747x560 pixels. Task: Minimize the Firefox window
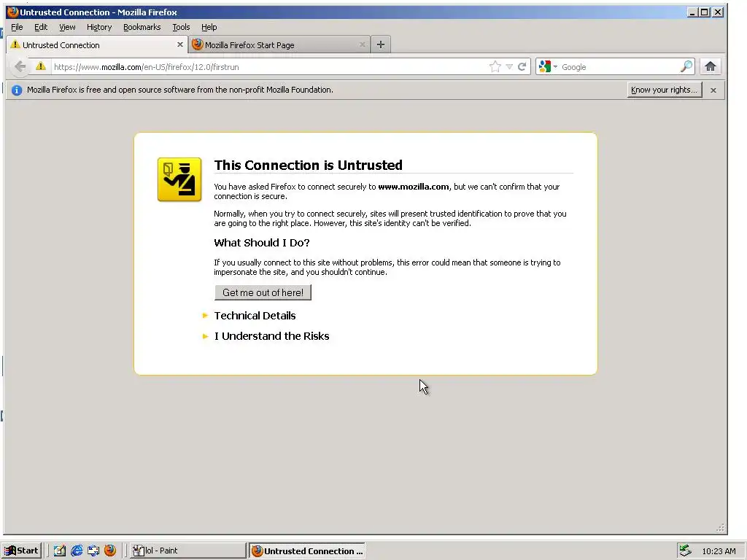point(693,12)
